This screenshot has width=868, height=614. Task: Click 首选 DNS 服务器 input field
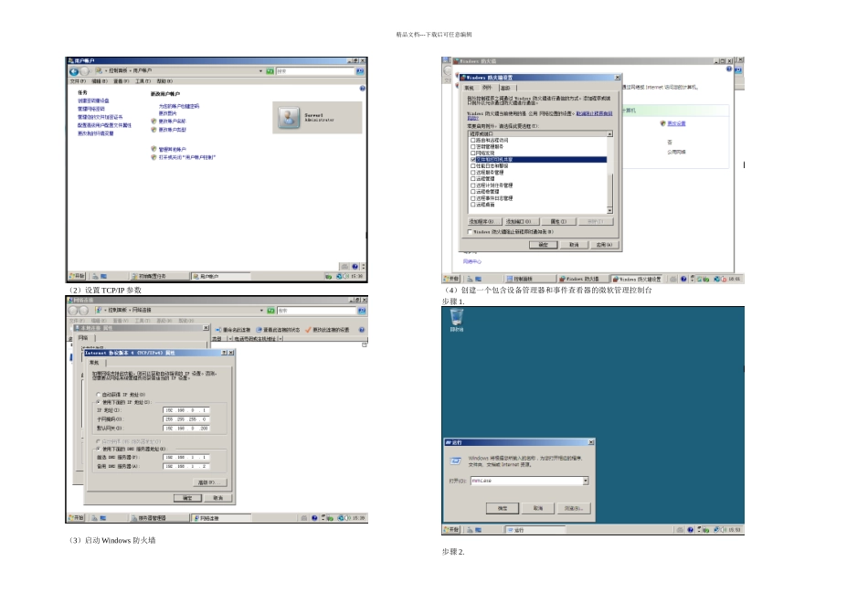[x=186, y=458]
